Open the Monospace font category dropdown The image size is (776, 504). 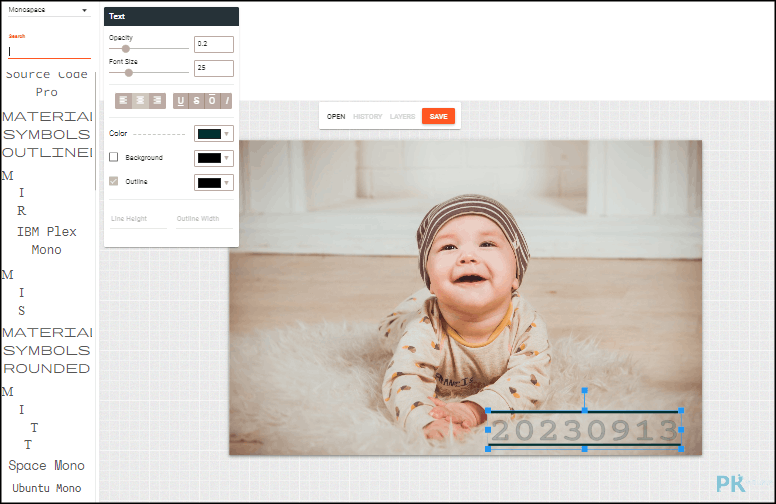tap(48, 10)
